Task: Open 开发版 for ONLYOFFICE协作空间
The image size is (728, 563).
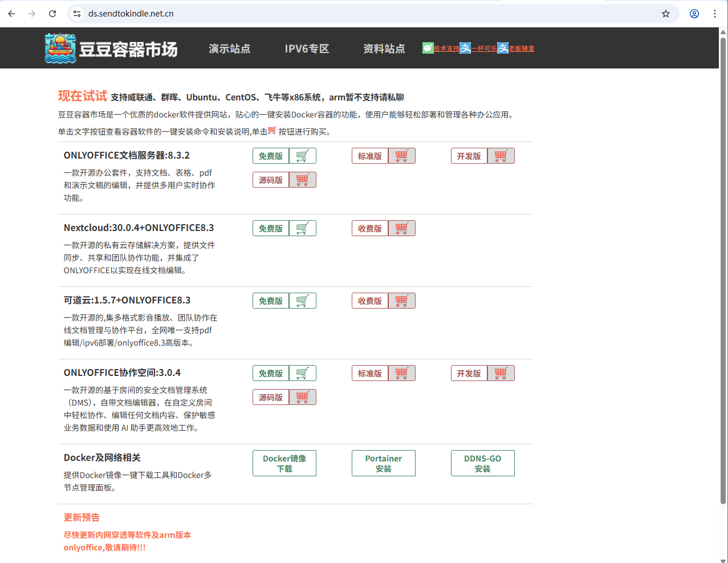Action: point(469,373)
